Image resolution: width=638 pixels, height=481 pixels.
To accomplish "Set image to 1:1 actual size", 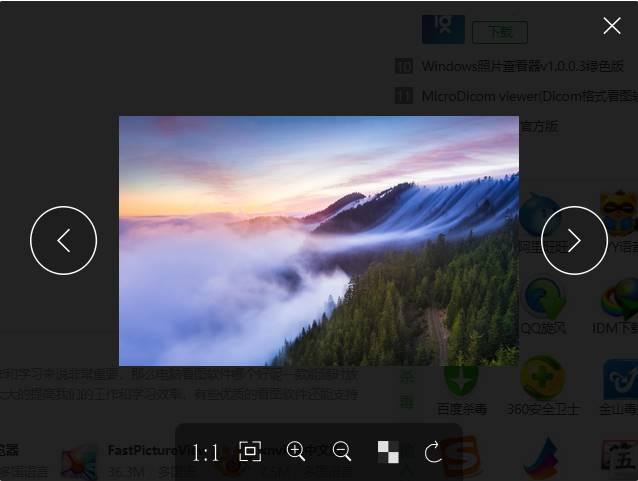I will (205, 453).
